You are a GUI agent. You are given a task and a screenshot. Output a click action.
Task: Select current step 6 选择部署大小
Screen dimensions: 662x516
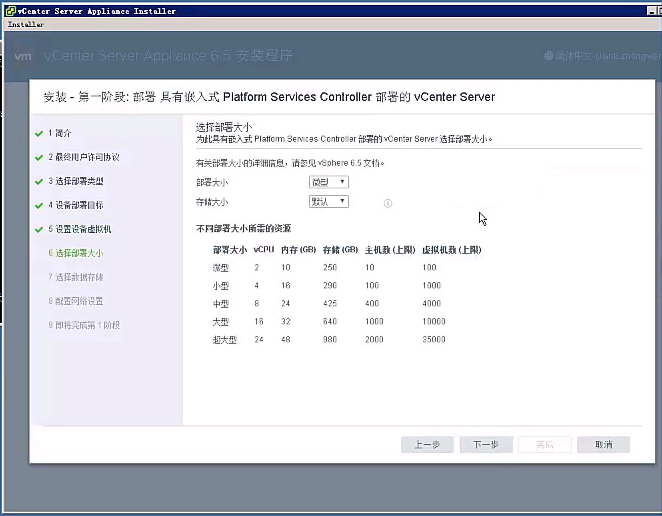[x=76, y=253]
